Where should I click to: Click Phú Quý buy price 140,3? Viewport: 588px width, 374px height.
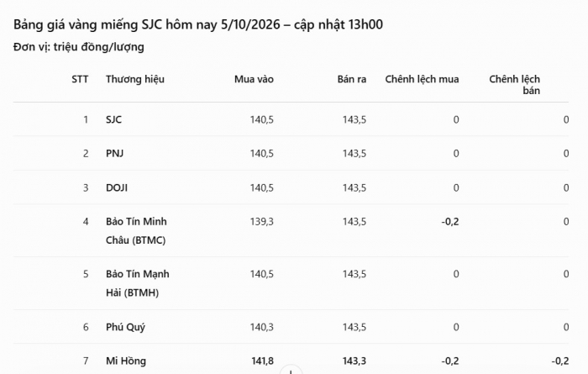point(262,327)
